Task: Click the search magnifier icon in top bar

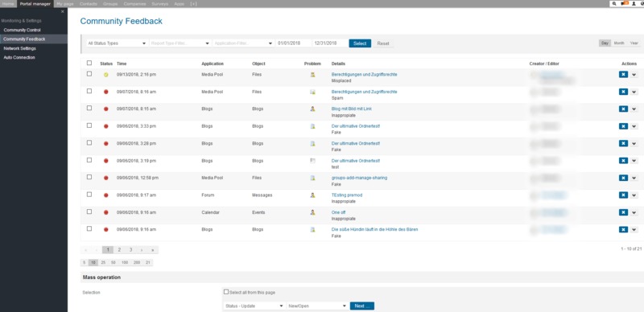Action: click(614, 3)
